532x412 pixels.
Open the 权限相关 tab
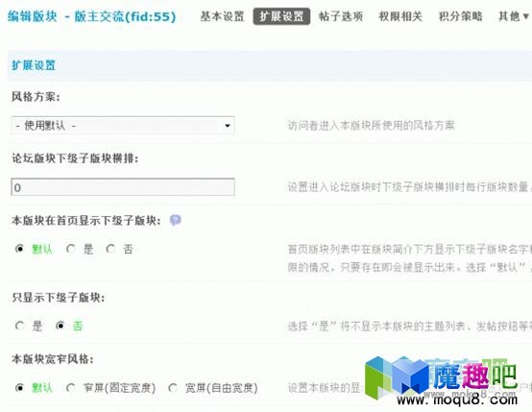coord(400,16)
